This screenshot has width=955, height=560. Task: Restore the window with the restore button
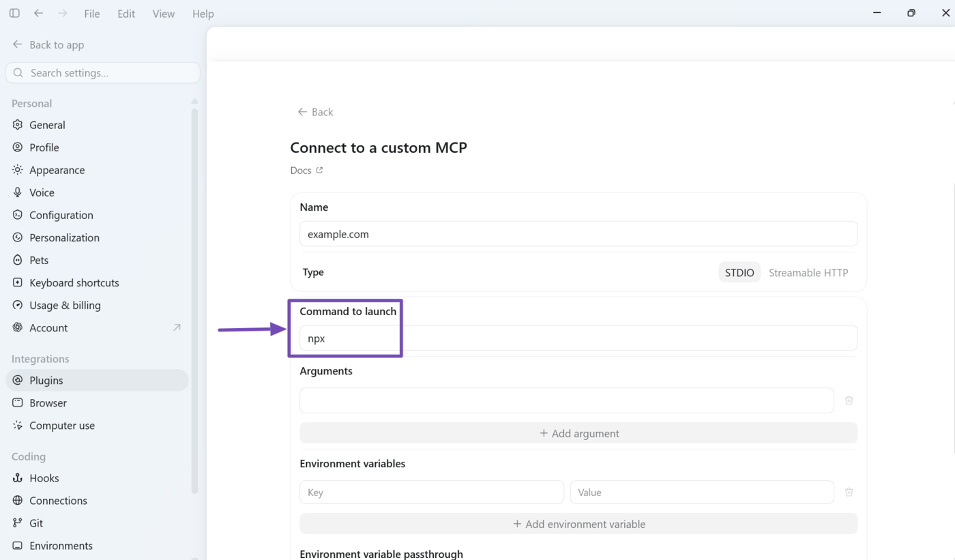tap(911, 13)
